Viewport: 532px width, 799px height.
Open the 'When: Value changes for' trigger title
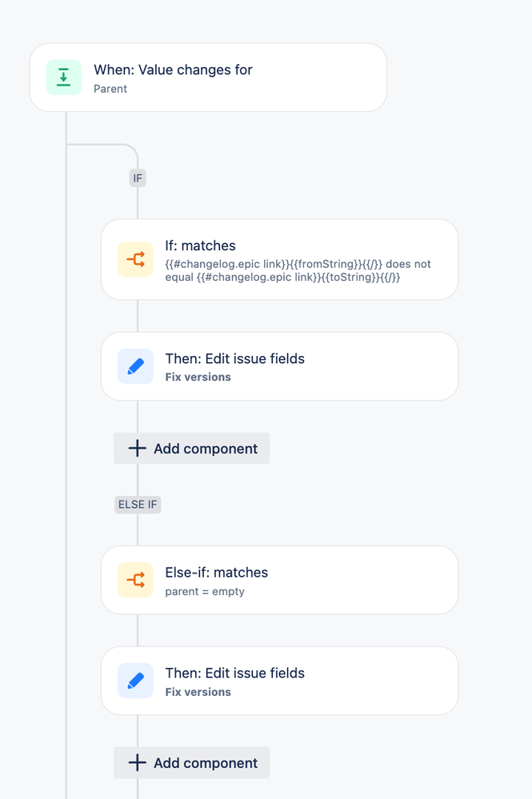coord(173,70)
